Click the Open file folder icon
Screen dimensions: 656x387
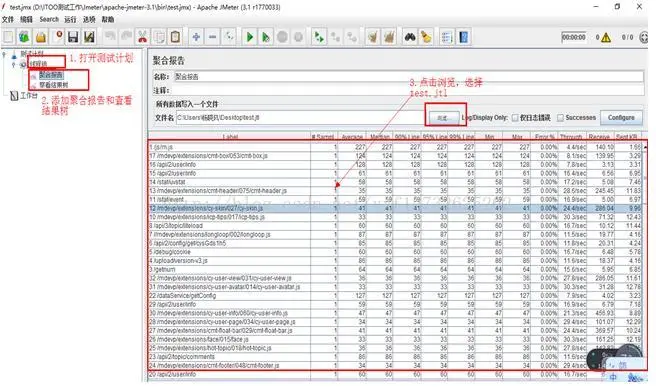[41, 37]
